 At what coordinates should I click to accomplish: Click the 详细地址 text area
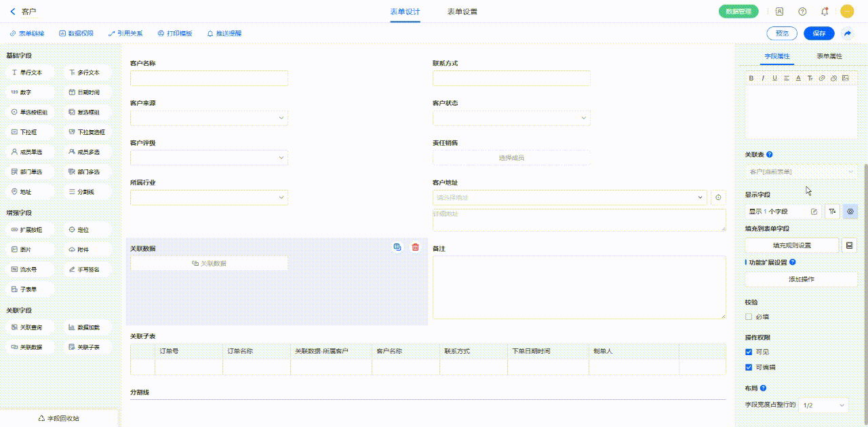pos(579,220)
